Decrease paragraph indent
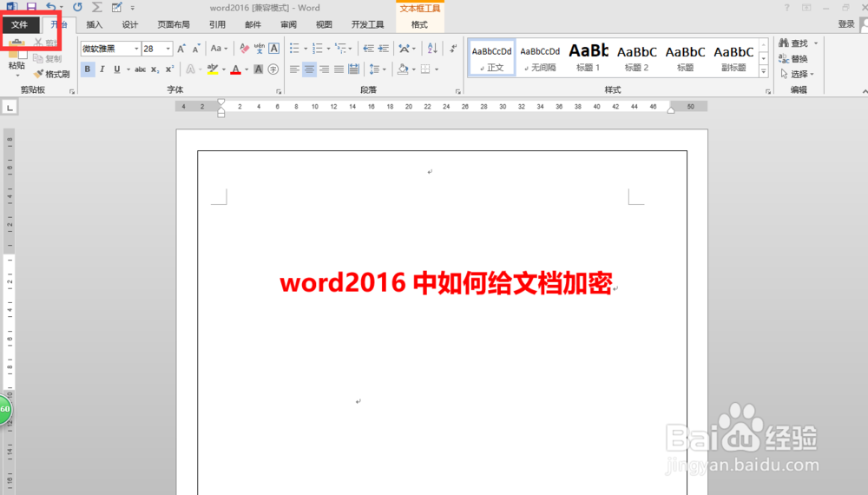Viewport: 868px width, 495px height. pyautogui.click(x=368, y=49)
